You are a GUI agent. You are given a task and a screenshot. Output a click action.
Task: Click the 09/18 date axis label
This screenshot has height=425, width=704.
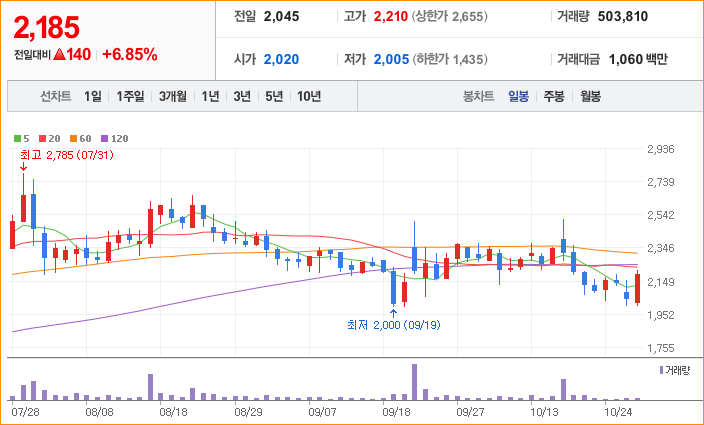pyautogui.click(x=396, y=412)
